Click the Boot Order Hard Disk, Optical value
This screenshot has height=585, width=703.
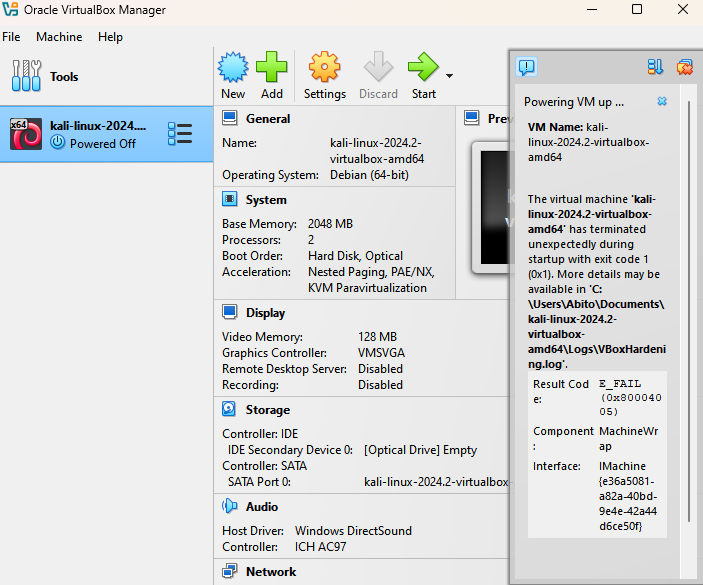coord(355,256)
